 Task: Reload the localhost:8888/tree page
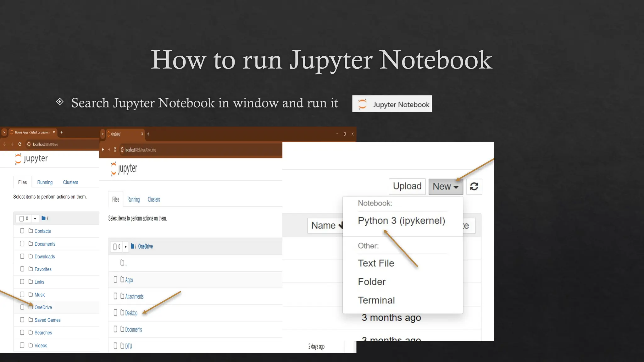click(x=20, y=144)
